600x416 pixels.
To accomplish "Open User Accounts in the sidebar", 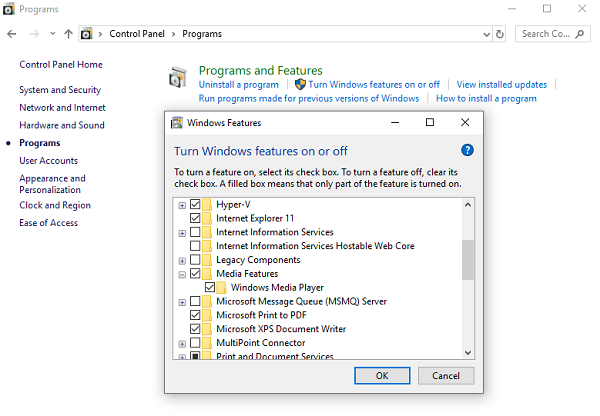I will coord(48,161).
